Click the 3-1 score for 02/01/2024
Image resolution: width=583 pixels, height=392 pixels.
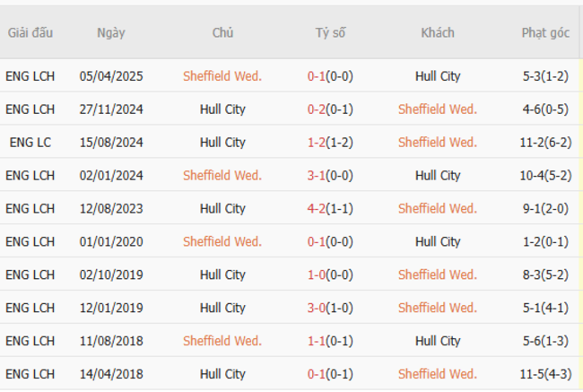coord(317,176)
